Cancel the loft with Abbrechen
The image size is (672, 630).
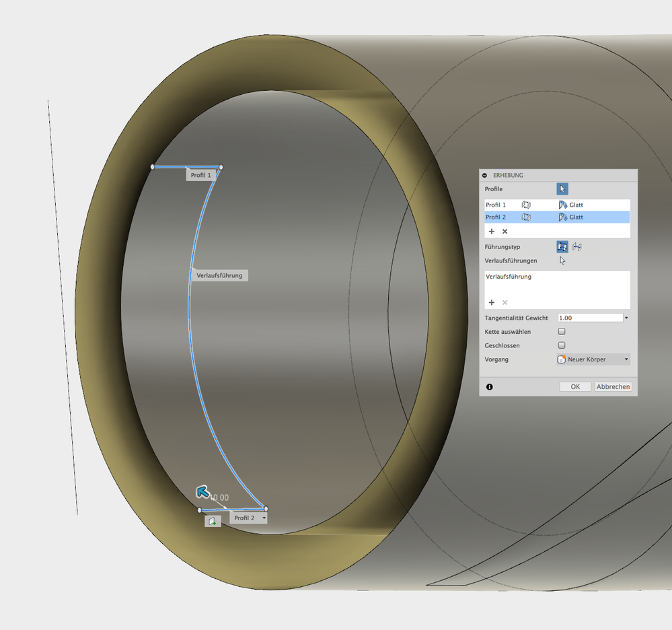point(613,387)
